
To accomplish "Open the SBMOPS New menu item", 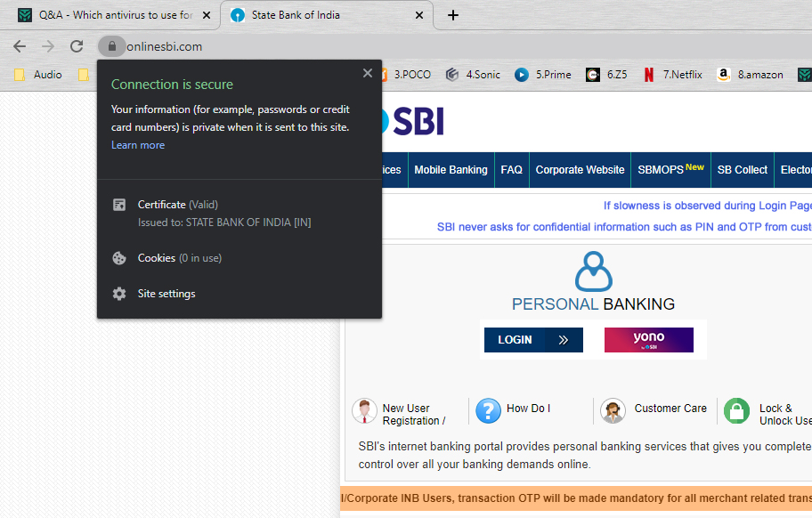I will point(670,170).
